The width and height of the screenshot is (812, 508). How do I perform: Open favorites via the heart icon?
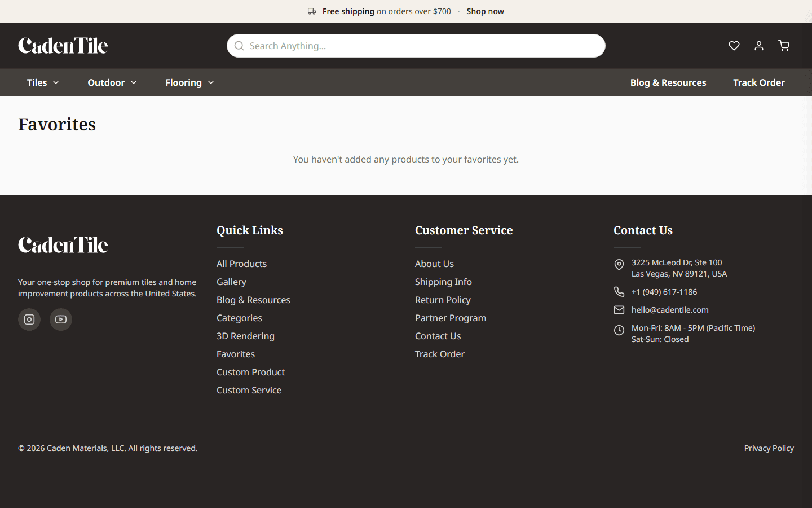click(734, 46)
